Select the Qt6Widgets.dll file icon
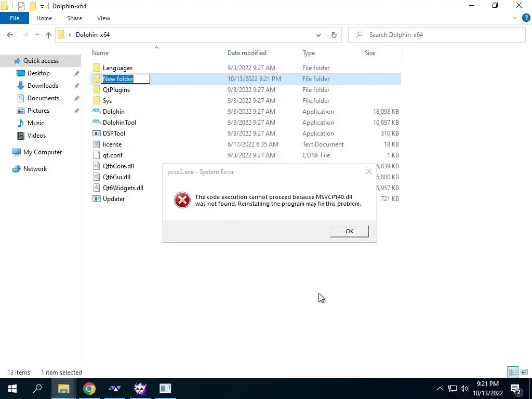Image resolution: width=532 pixels, height=399 pixels. pyautogui.click(x=97, y=188)
